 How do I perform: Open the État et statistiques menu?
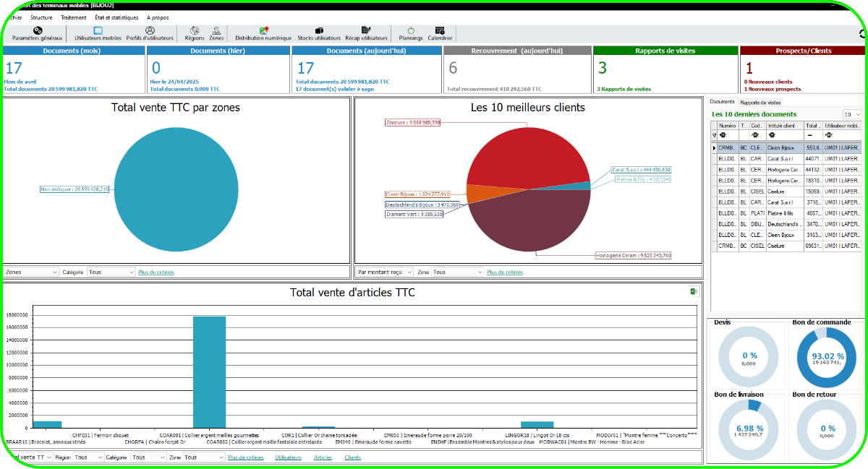coord(116,17)
